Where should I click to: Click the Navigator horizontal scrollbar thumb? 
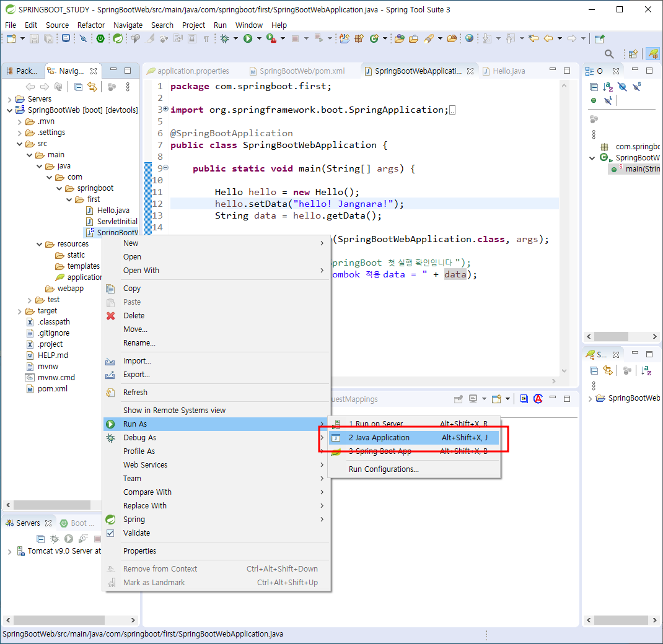[x=52, y=505]
